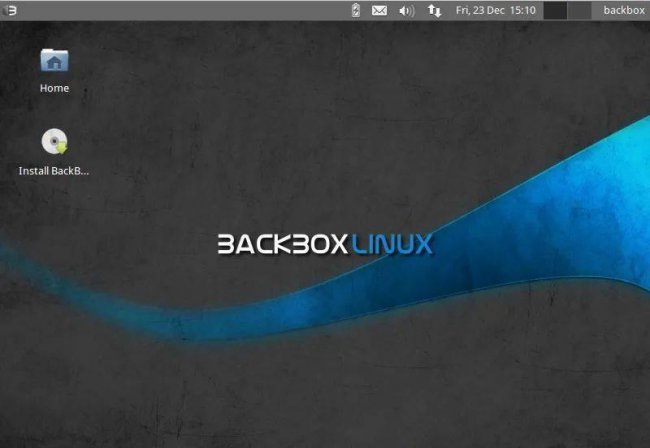Open the sound volume indicator
The height and width of the screenshot is (448, 650).
(406, 11)
